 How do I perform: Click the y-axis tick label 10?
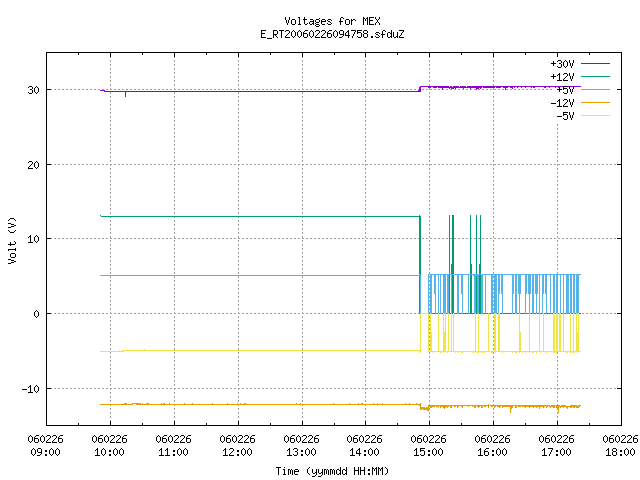(x=33, y=239)
